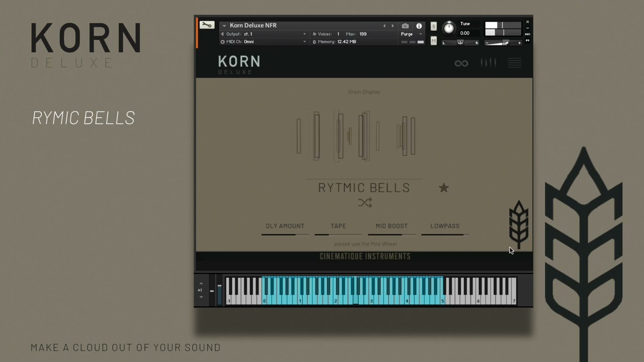
Task: Adjust the MID BOOST slider bar
Action: (391, 235)
